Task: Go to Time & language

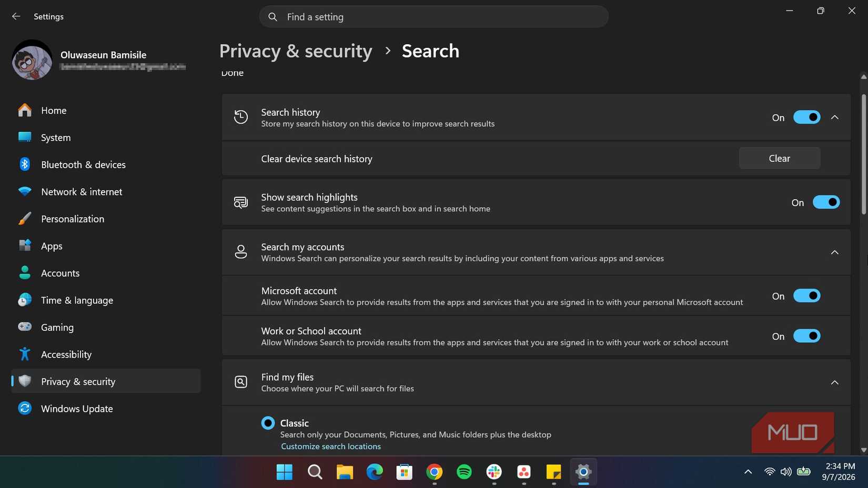Action: point(106,300)
